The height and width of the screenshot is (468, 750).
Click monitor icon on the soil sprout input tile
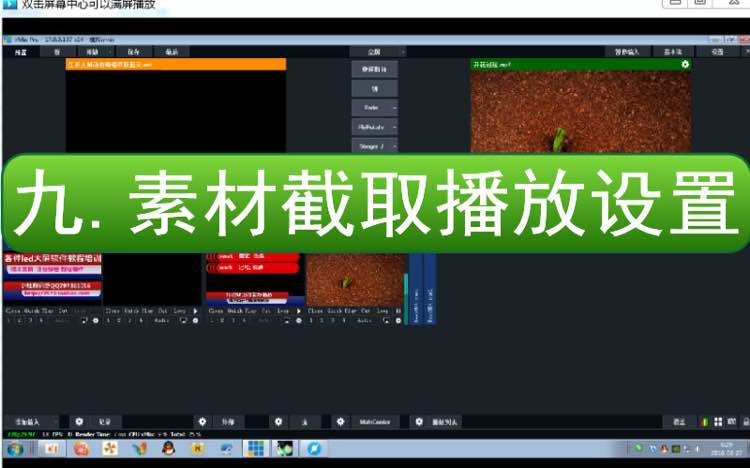386,321
